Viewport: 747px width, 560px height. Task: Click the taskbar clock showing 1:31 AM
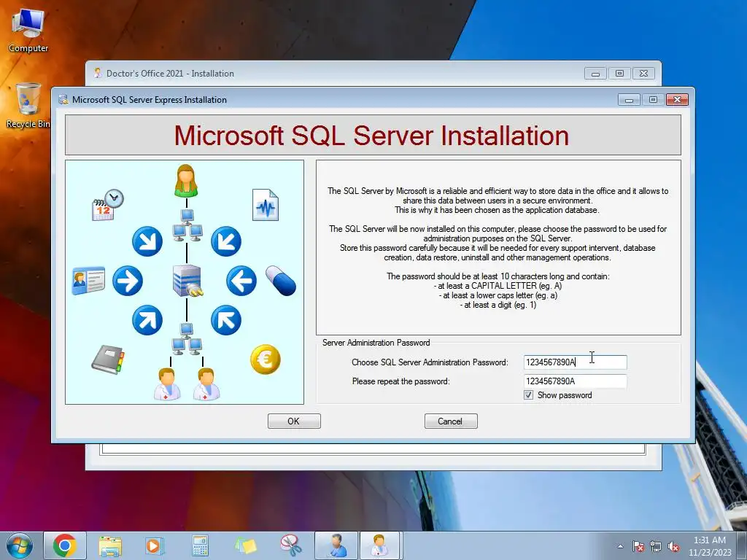pyautogui.click(x=709, y=546)
